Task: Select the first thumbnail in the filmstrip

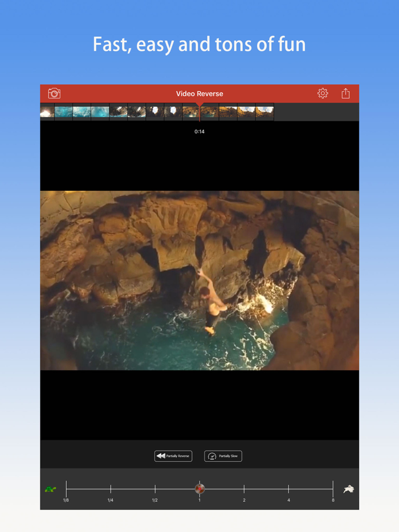Action: click(47, 112)
